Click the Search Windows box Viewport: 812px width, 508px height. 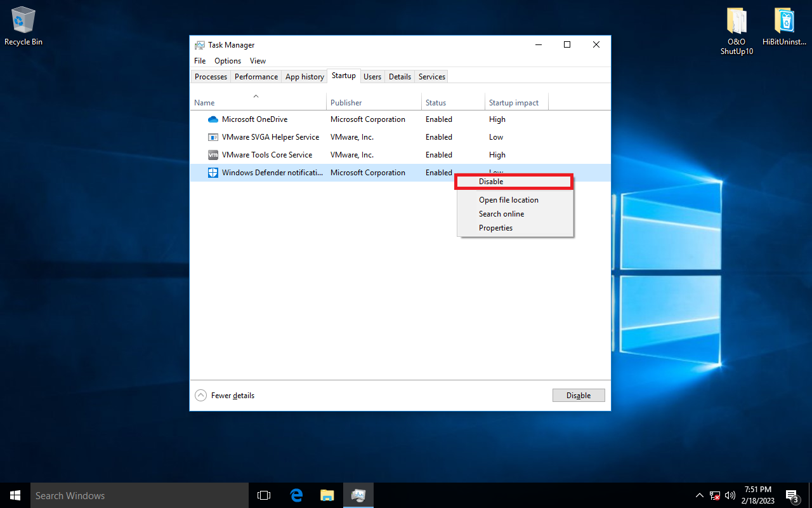pos(139,495)
